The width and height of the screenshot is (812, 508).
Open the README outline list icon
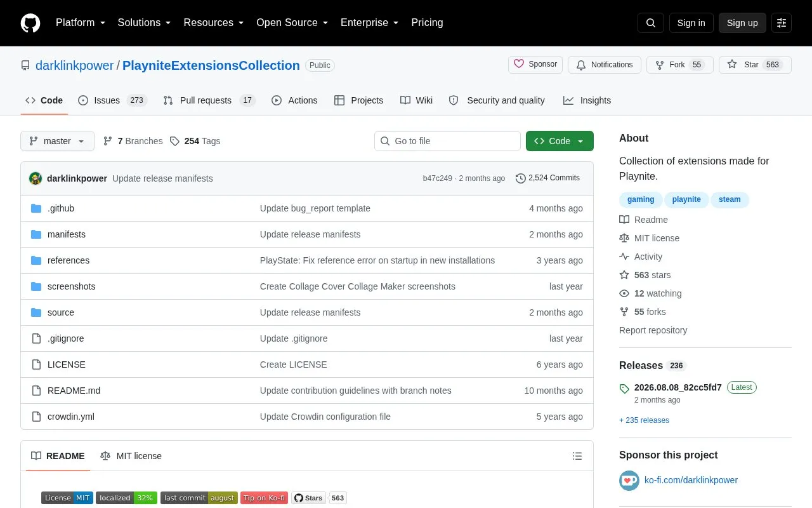577,456
